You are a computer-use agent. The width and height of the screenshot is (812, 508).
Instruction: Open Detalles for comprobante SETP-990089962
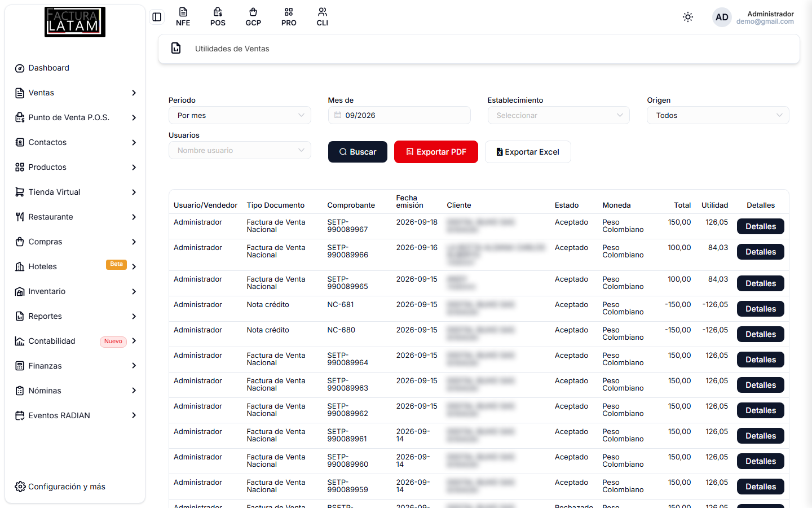tap(761, 410)
